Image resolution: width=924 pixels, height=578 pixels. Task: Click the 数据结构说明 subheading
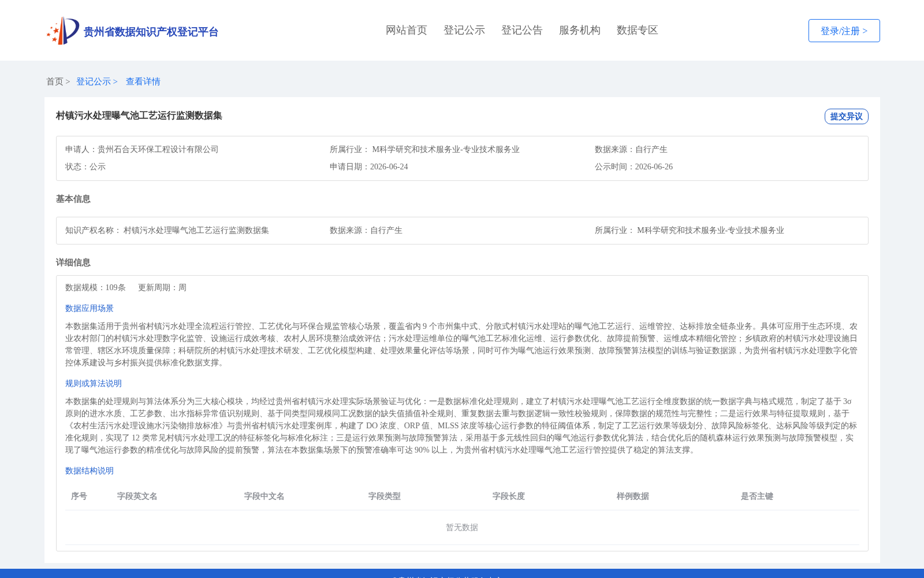[x=90, y=470]
